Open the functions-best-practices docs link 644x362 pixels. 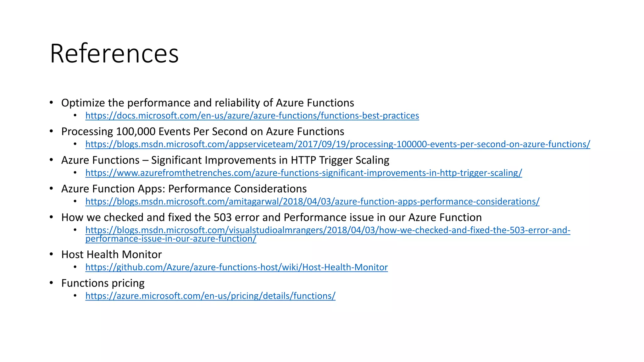[252, 116]
